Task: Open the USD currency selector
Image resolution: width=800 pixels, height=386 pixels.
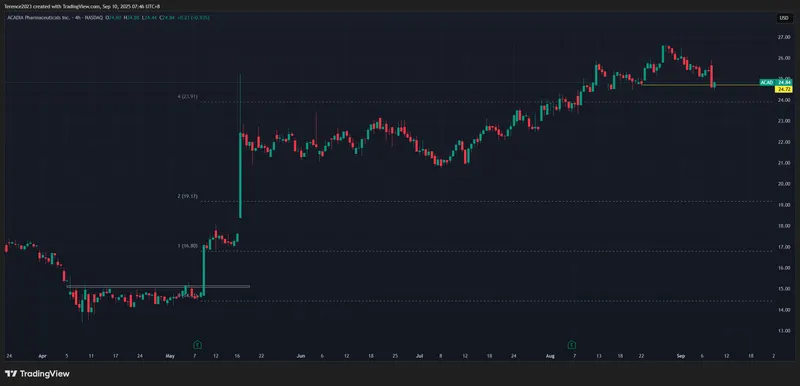Action: click(783, 18)
